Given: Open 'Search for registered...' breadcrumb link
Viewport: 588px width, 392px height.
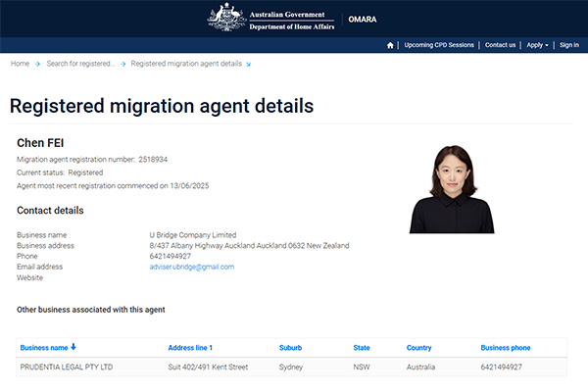Looking at the screenshot, I should coord(80,64).
